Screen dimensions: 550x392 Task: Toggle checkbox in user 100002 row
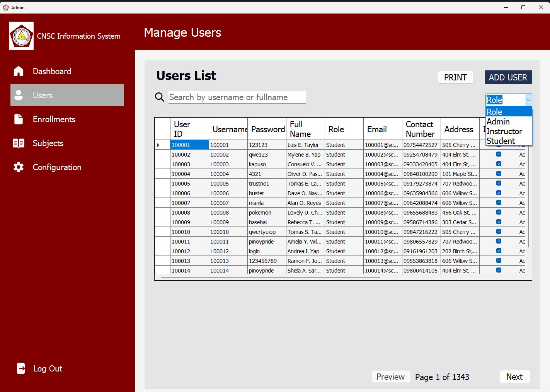pyautogui.click(x=499, y=154)
